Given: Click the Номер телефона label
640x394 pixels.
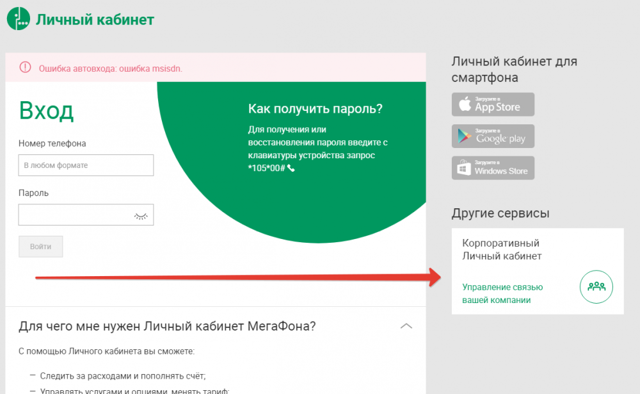Looking at the screenshot, I should [x=52, y=143].
